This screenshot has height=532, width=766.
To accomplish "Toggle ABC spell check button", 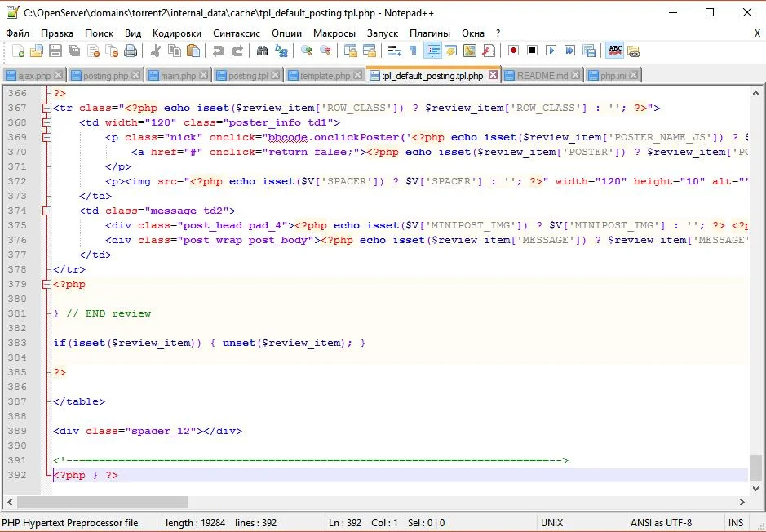I will (x=615, y=51).
